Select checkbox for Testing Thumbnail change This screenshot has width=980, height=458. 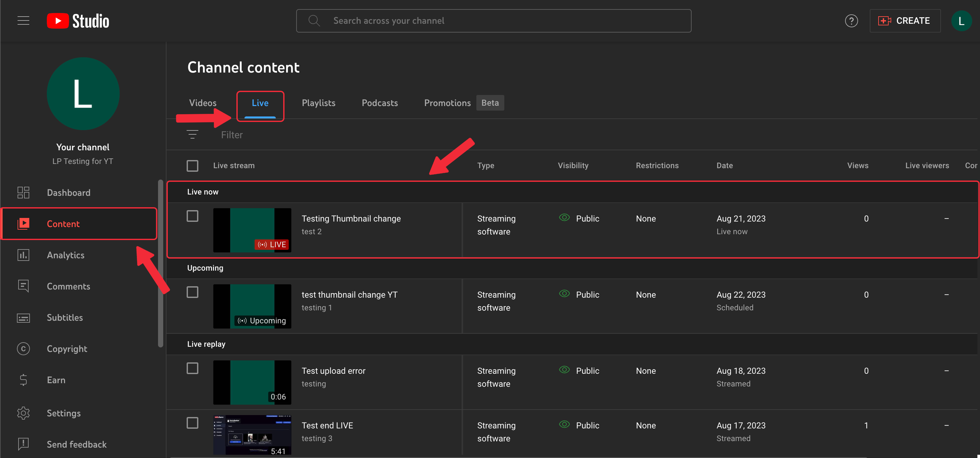192,216
